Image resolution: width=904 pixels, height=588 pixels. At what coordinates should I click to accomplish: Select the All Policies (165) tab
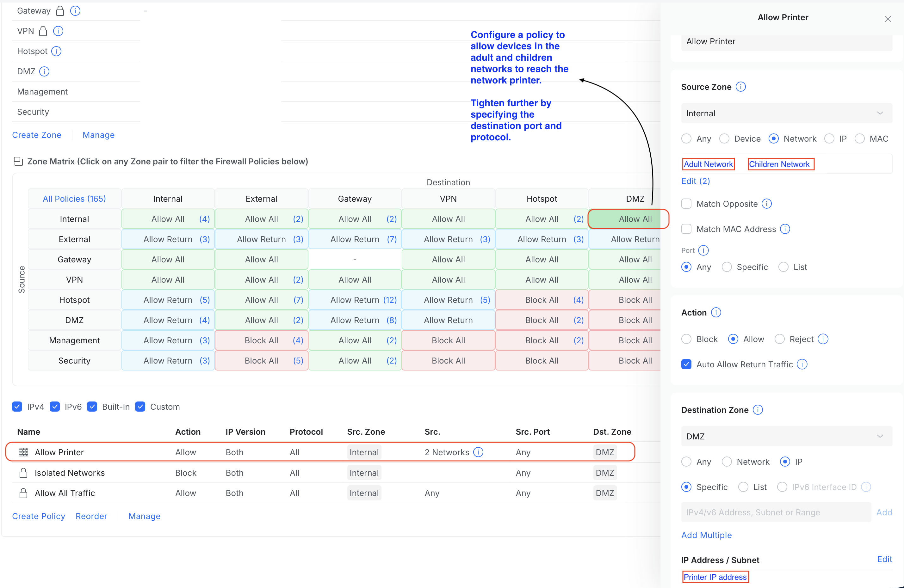coord(74,199)
